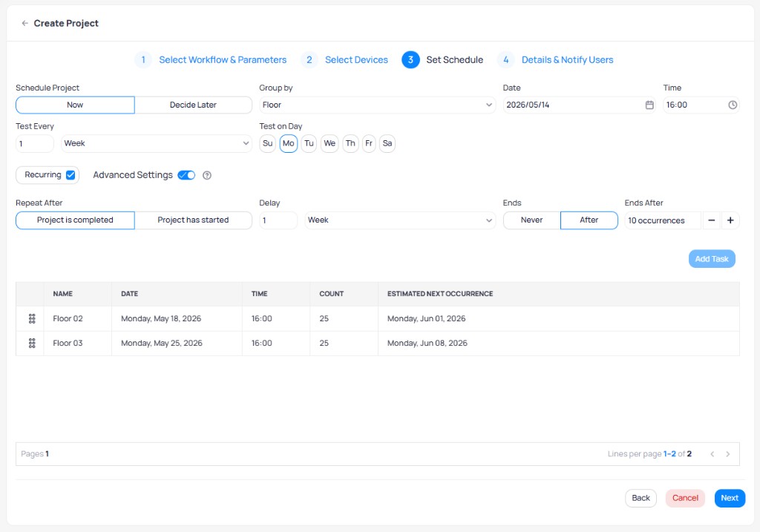Click the Pages 1 indicator
The image size is (760, 532).
[x=35, y=454]
